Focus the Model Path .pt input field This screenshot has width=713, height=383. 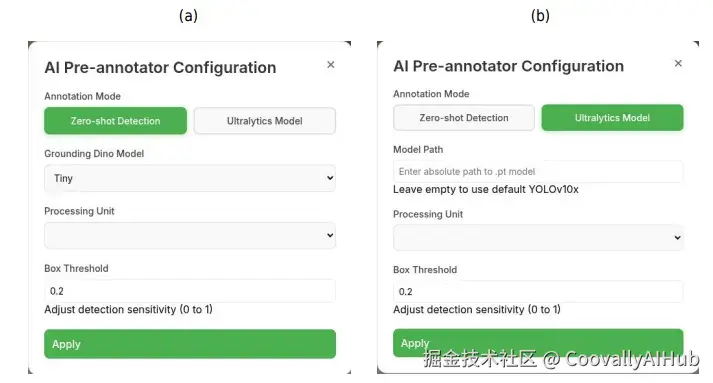538,171
